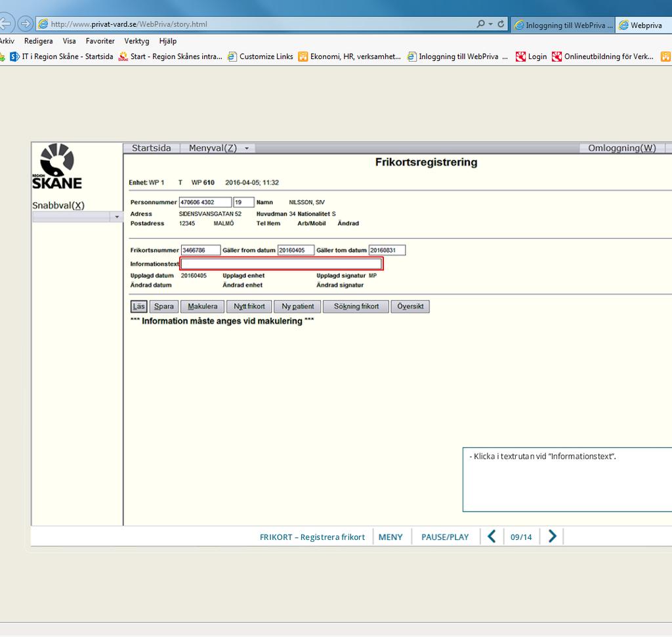
Task: Click the Personnummer field 470606 4302
Action: pos(205,202)
